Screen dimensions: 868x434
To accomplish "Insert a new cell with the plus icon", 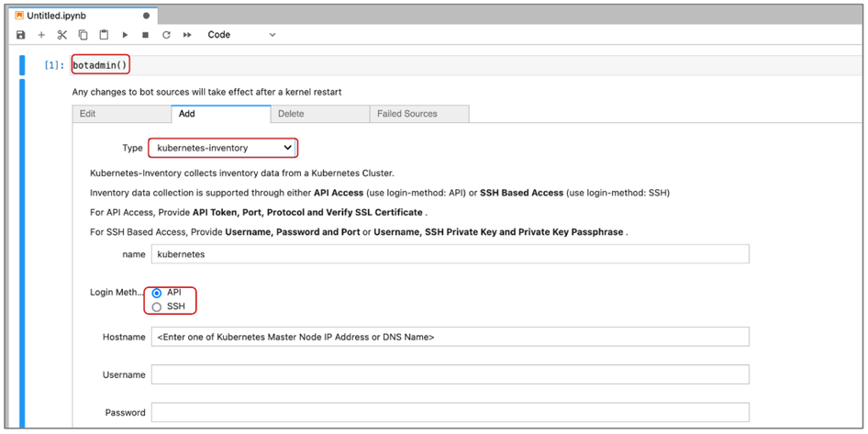I will [x=41, y=35].
